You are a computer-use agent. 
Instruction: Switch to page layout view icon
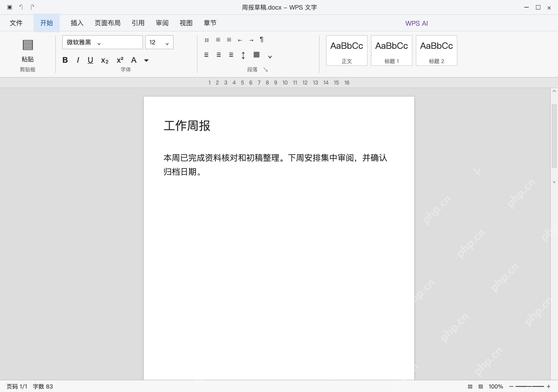tap(470, 386)
